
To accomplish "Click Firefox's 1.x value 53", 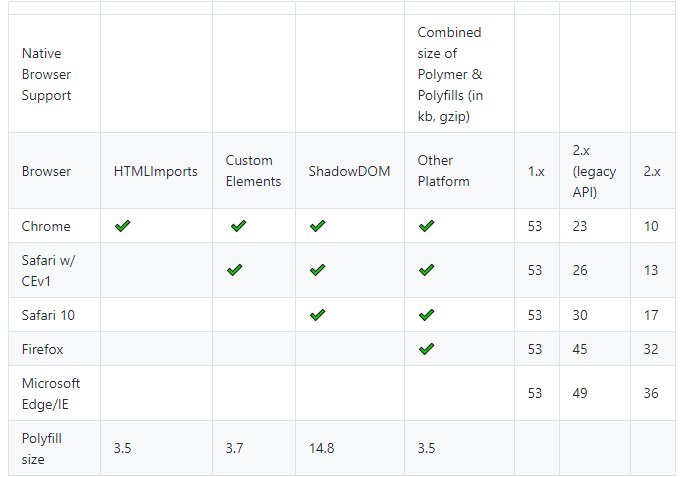I will click(534, 349).
